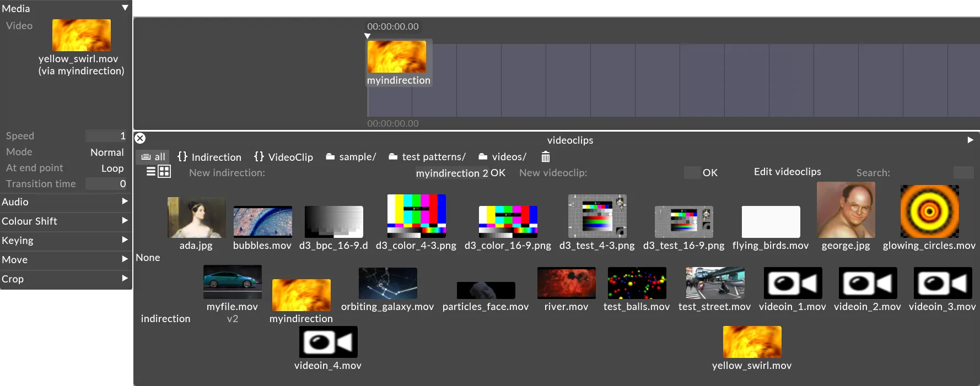Click the trash bin icon
Viewport: 980px width, 386px height.
[545, 157]
